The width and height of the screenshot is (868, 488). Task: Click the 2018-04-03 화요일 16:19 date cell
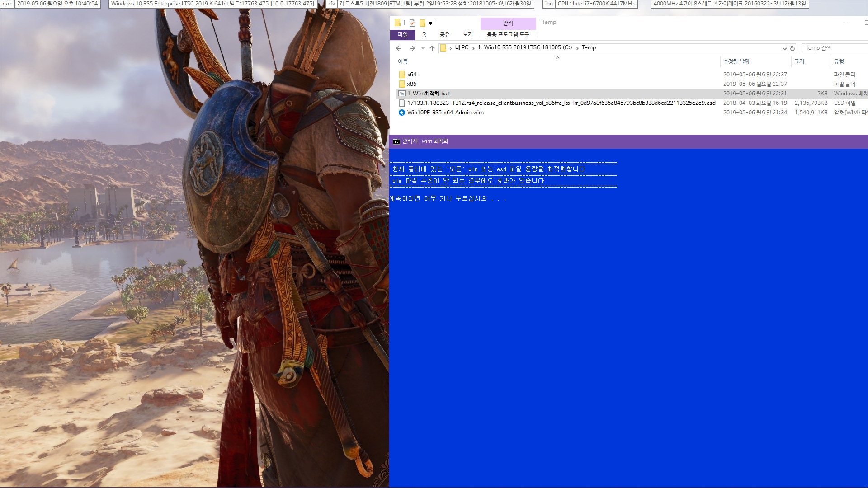click(755, 103)
